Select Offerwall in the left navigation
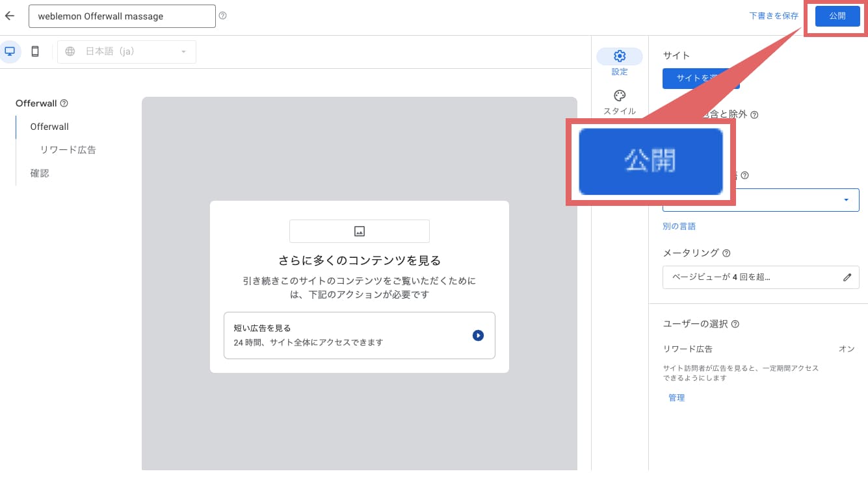 (x=49, y=127)
